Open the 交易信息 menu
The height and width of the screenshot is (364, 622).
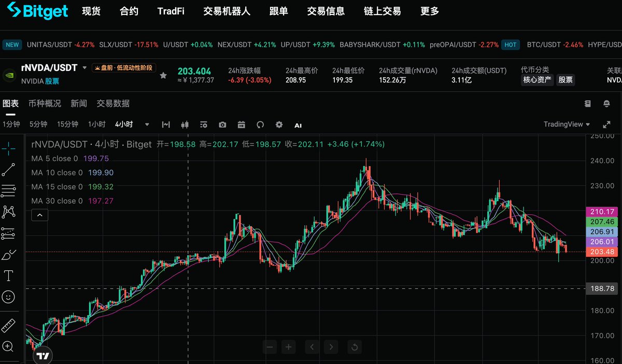pyautogui.click(x=326, y=11)
